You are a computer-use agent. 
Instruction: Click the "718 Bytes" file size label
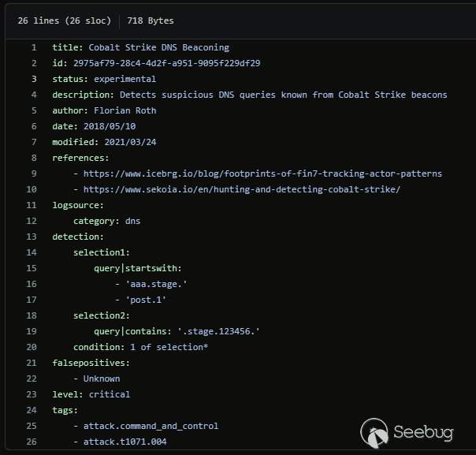[151, 21]
